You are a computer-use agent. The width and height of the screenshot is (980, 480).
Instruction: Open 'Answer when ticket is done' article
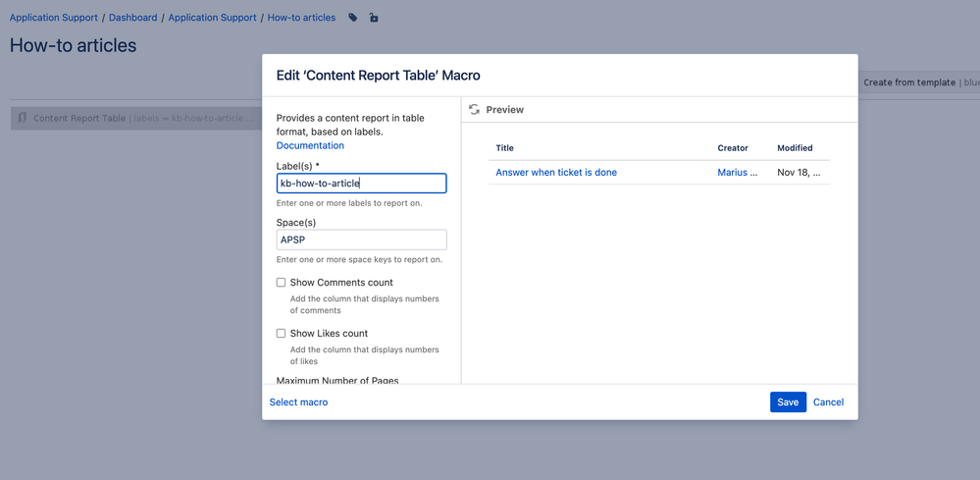pyautogui.click(x=556, y=173)
